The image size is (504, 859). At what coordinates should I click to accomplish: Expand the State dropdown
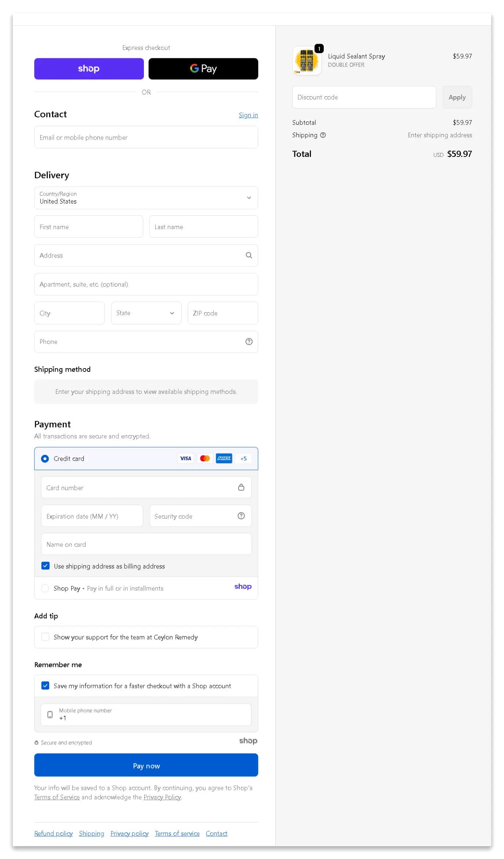146,313
